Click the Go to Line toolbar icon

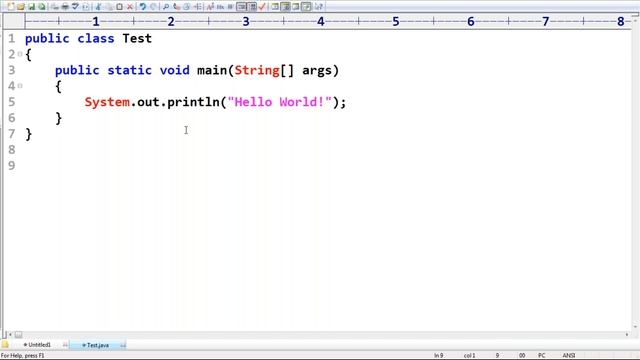197,7
